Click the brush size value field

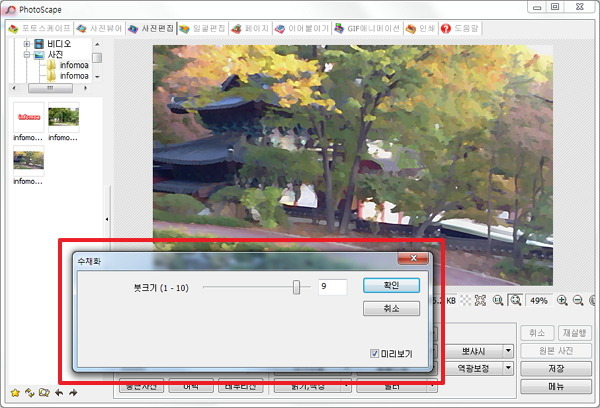pos(333,287)
